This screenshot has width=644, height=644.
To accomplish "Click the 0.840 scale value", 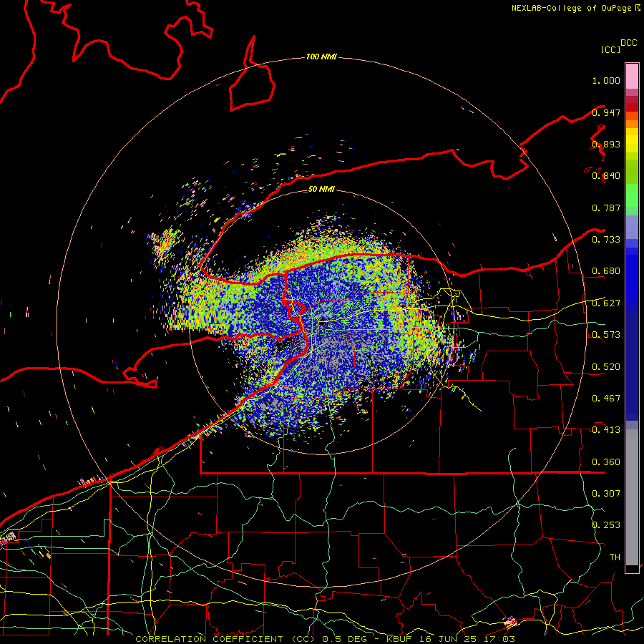I will (606, 176).
